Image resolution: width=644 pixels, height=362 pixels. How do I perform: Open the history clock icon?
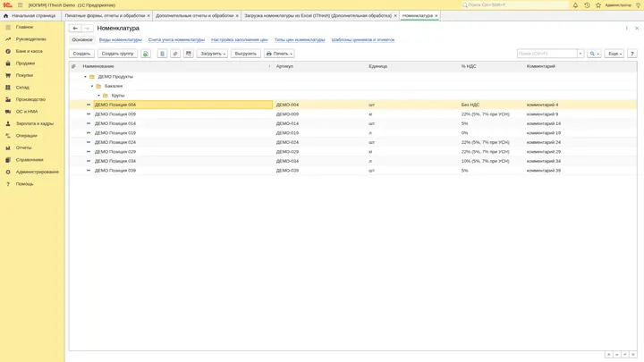click(x=587, y=5)
